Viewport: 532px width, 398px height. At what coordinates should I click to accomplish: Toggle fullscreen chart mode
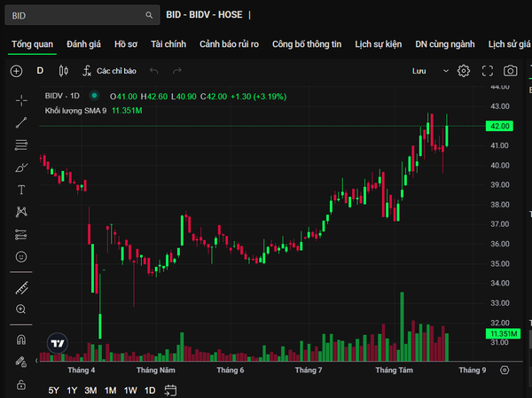(x=488, y=71)
